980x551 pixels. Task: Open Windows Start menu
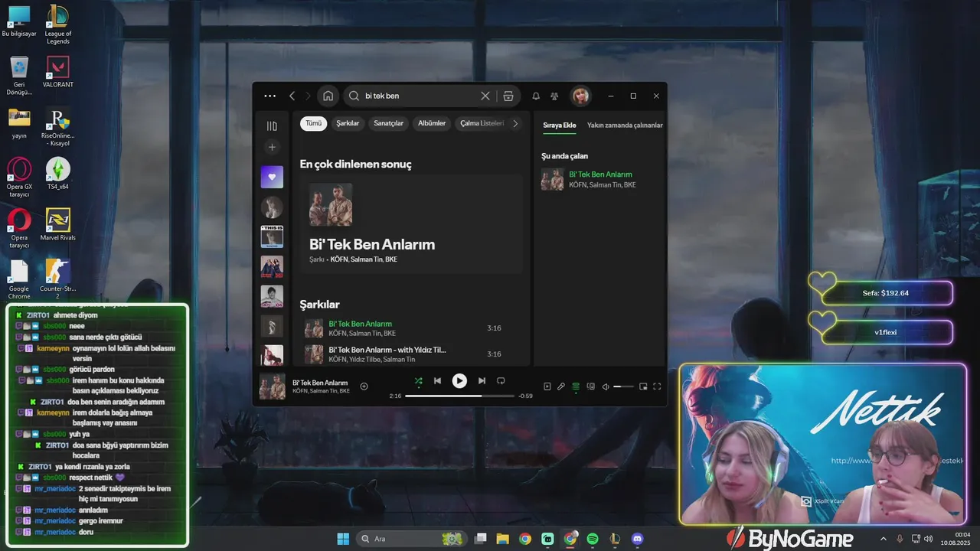pos(343,539)
